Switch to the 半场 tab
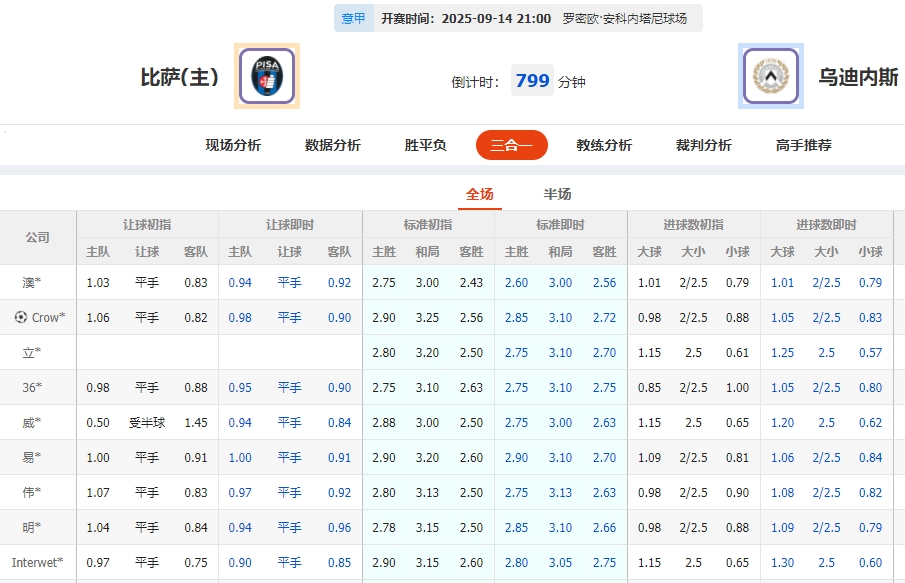Viewport: 905px width, 583px height. 558,193
